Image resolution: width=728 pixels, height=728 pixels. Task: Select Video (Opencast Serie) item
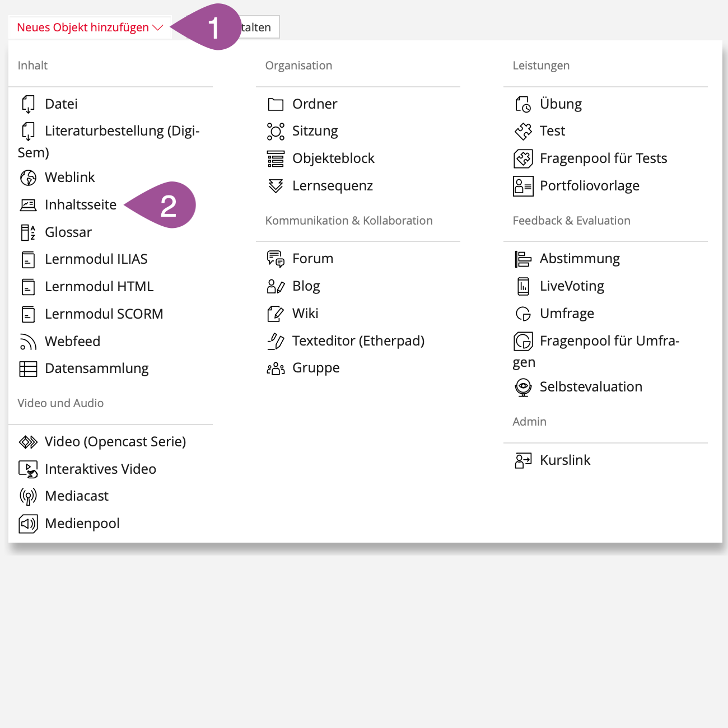coord(115,442)
